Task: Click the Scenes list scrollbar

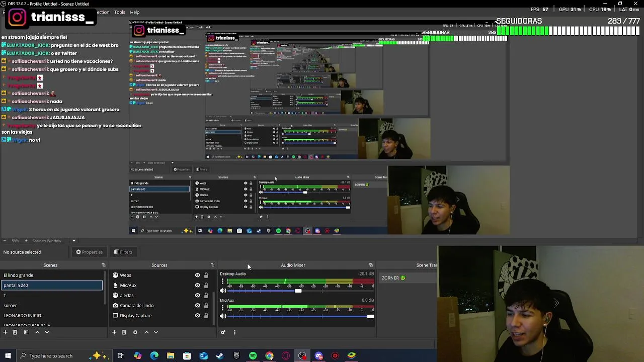Action: tap(105, 288)
